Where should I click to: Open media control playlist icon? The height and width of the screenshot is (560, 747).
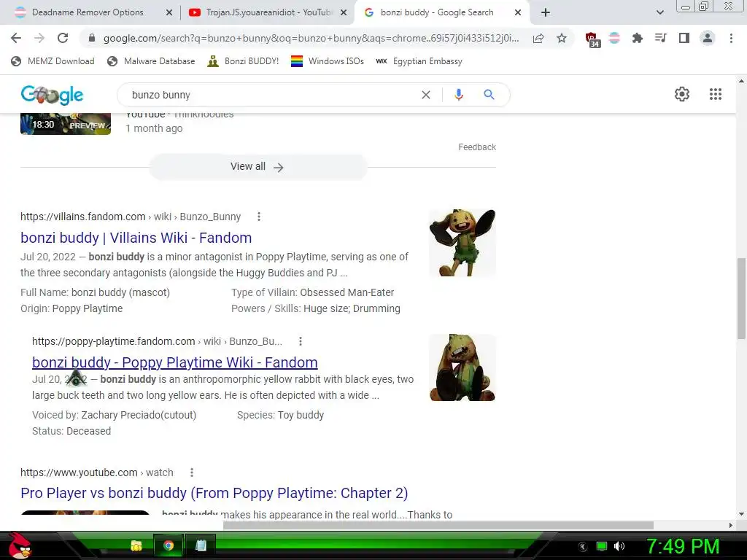pos(661,38)
